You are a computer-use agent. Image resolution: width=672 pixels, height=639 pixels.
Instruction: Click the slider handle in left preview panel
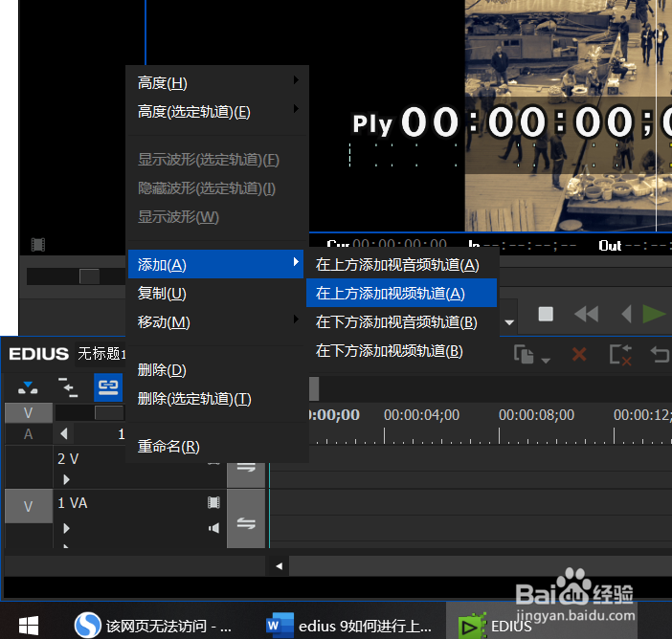(x=90, y=276)
